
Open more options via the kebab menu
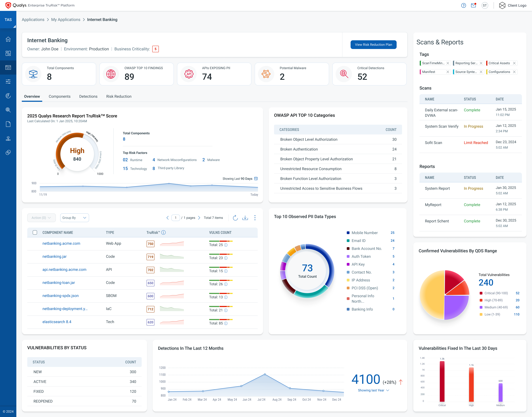click(255, 218)
